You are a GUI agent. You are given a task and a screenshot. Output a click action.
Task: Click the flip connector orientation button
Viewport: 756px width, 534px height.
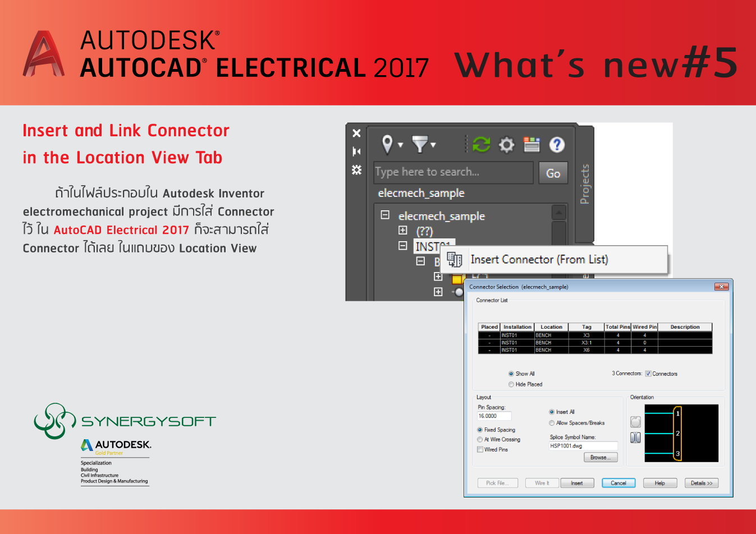point(635,438)
